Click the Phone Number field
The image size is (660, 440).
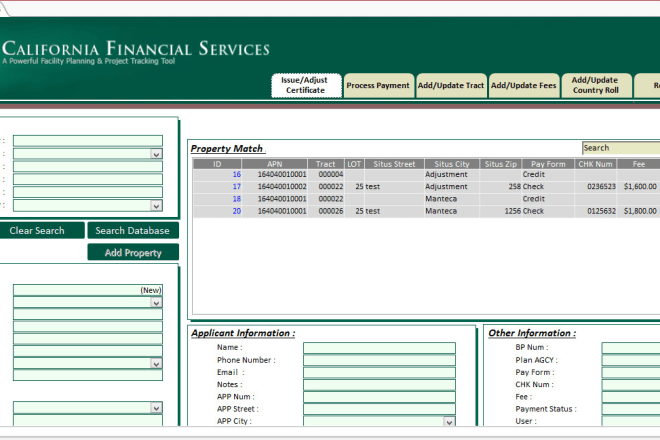tap(379, 360)
